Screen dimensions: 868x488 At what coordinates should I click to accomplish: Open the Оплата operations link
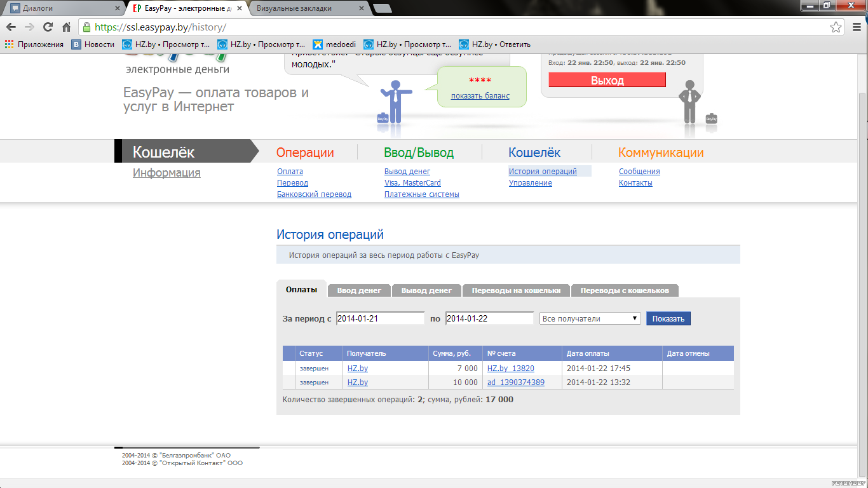(290, 172)
